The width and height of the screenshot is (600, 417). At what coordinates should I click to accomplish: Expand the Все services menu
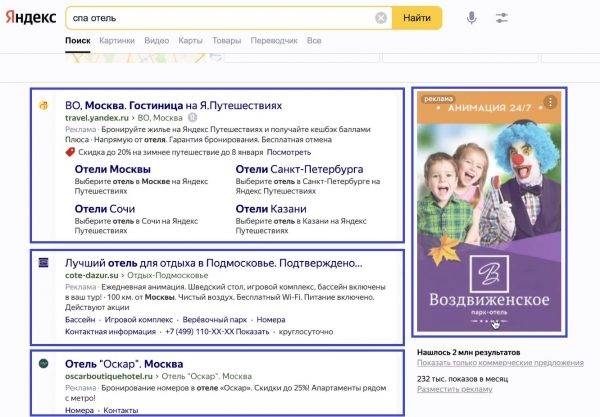pyautogui.click(x=314, y=41)
